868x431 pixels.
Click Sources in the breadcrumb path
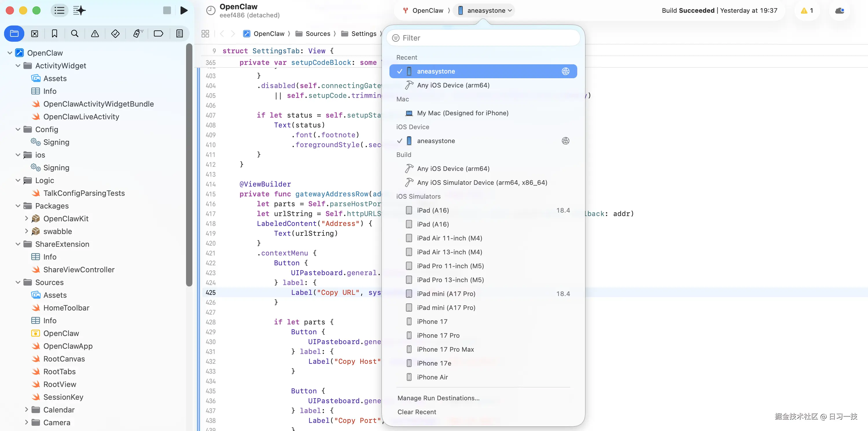point(313,33)
